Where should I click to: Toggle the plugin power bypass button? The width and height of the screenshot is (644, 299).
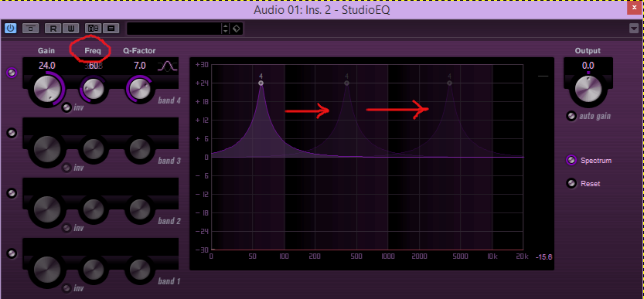click(x=10, y=29)
